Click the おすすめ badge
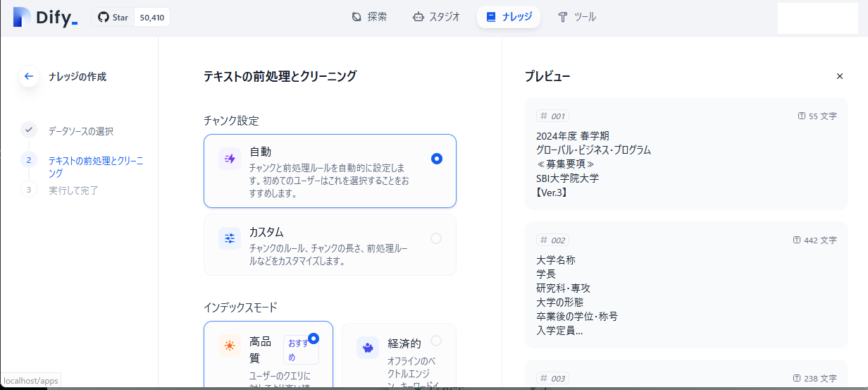The height and width of the screenshot is (390, 868). [x=301, y=350]
